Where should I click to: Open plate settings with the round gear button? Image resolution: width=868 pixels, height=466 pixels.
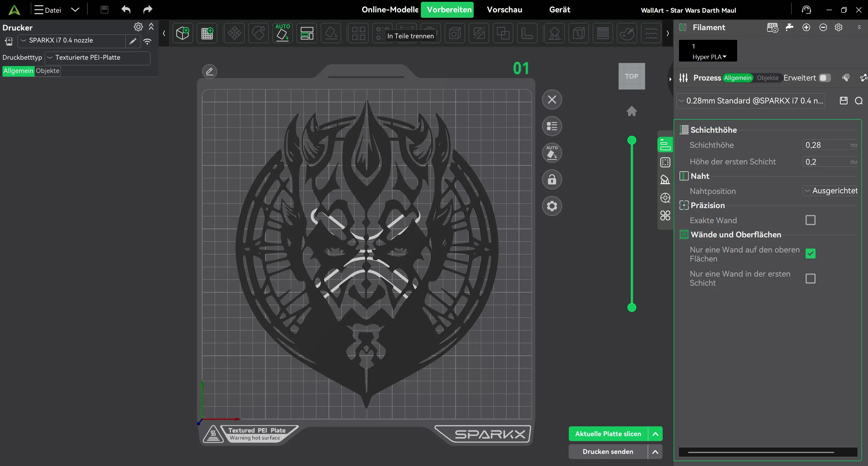pos(552,206)
